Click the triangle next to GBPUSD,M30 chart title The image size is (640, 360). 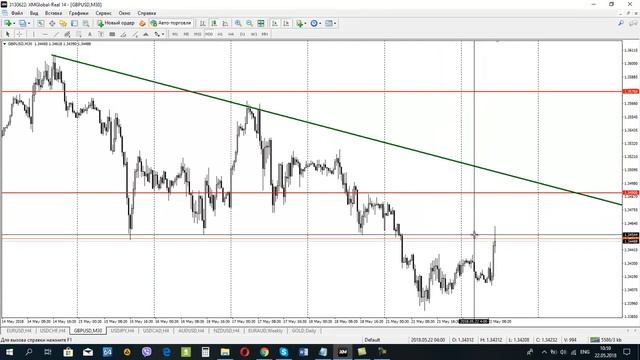tap(4, 44)
